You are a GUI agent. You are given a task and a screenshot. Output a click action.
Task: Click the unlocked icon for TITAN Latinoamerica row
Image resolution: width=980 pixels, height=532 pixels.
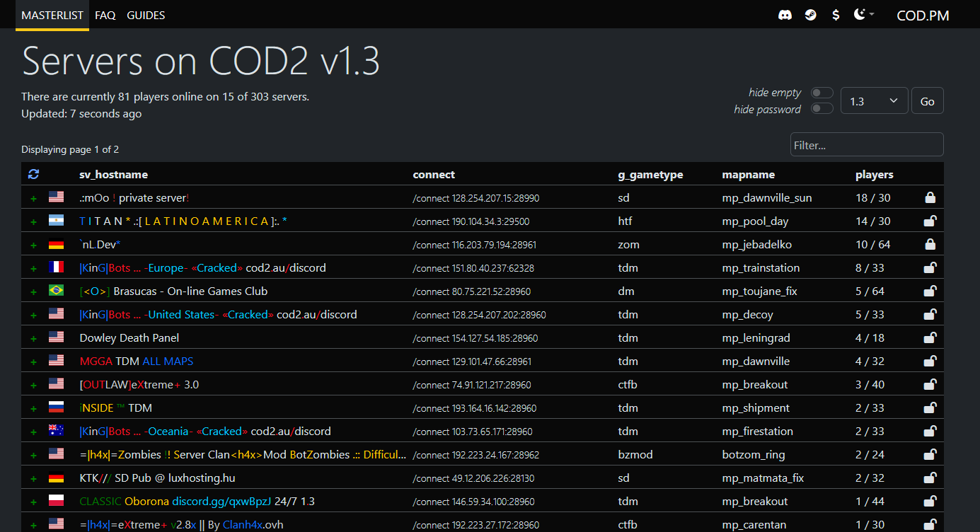[930, 221]
